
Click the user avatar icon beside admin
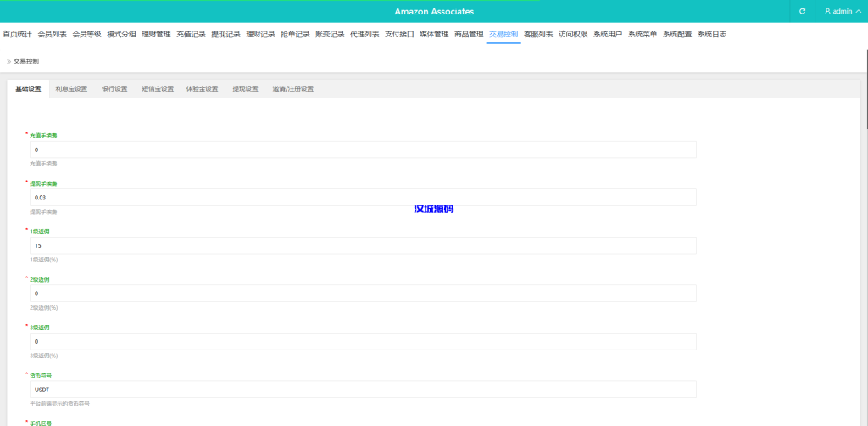(x=827, y=11)
